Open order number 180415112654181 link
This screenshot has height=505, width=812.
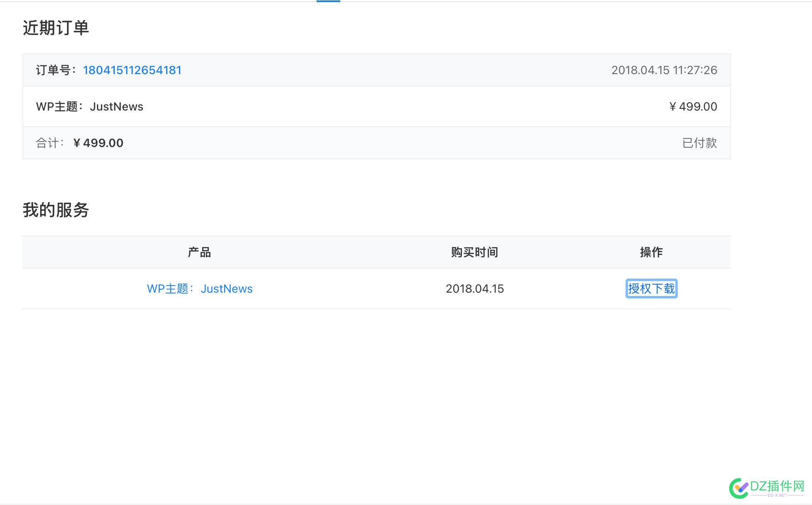(x=132, y=70)
